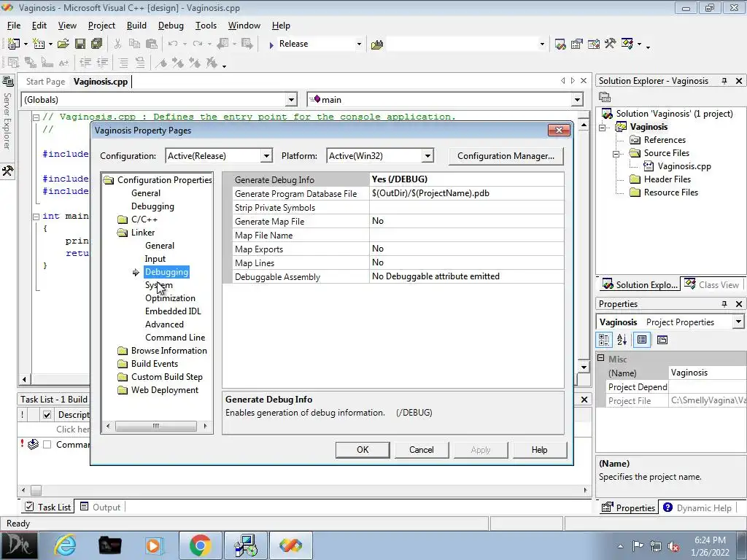Open the File menu
The height and width of the screenshot is (560, 747).
(x=13, y=26)
